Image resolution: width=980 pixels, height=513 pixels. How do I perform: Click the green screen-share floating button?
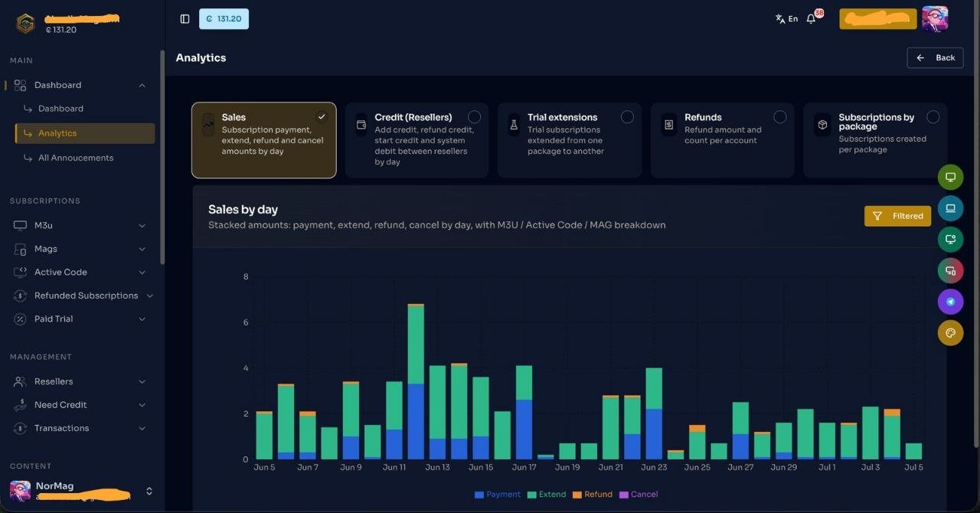(950, 240)
